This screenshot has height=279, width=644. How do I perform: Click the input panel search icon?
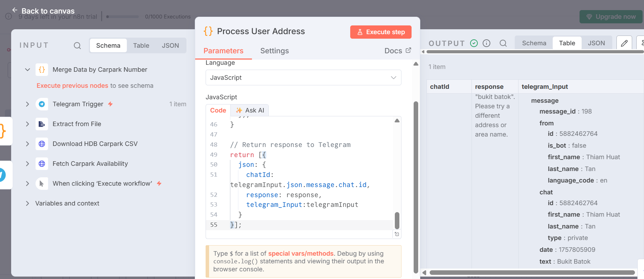click(77, 46)
